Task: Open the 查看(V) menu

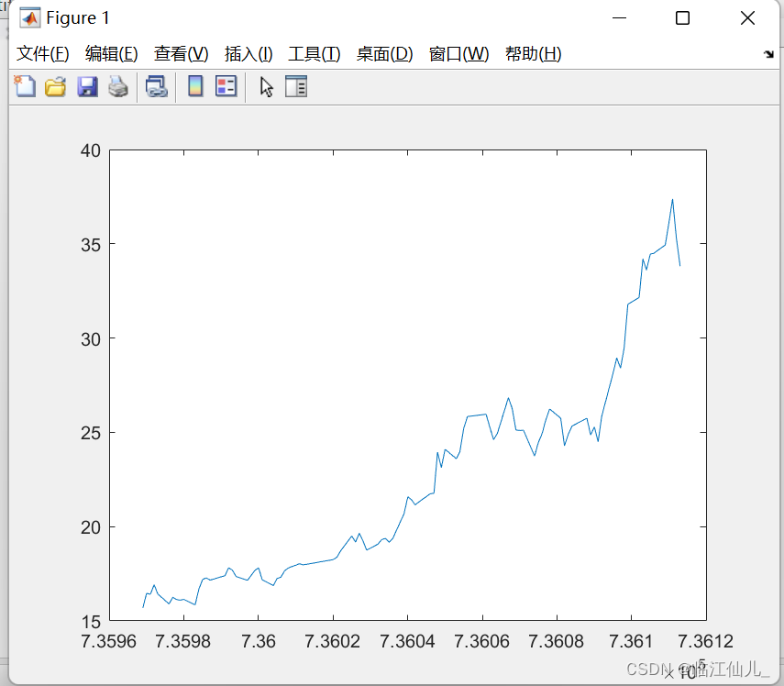Action: (x=181, y=53)
